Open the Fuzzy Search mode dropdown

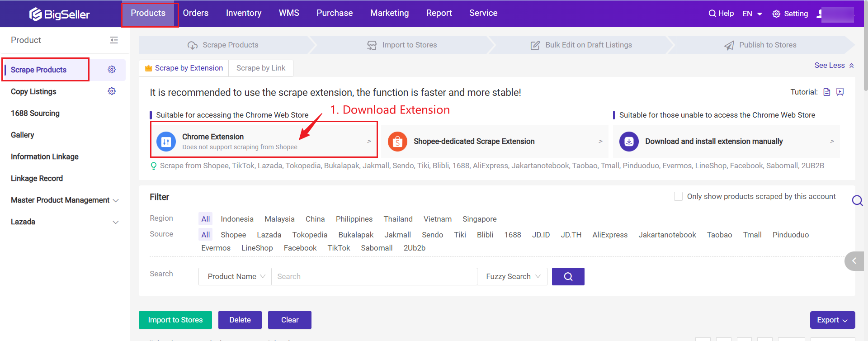pos(512,277)
